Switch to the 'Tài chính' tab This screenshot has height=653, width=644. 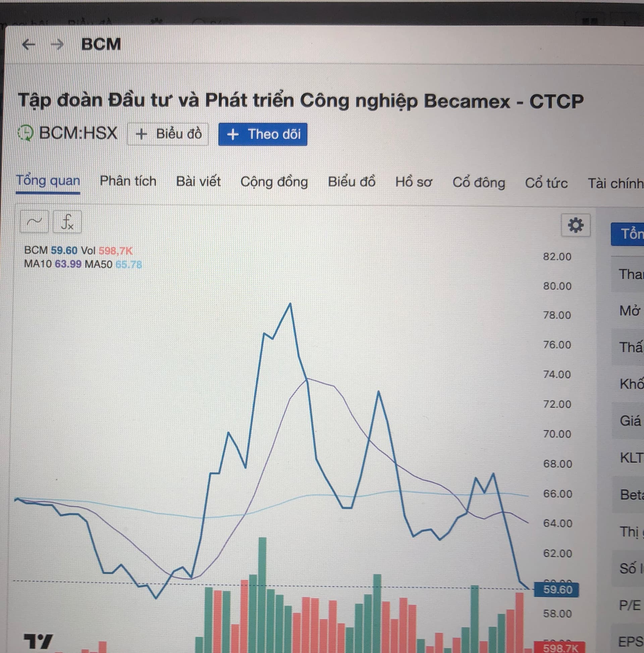pos(615,183)
